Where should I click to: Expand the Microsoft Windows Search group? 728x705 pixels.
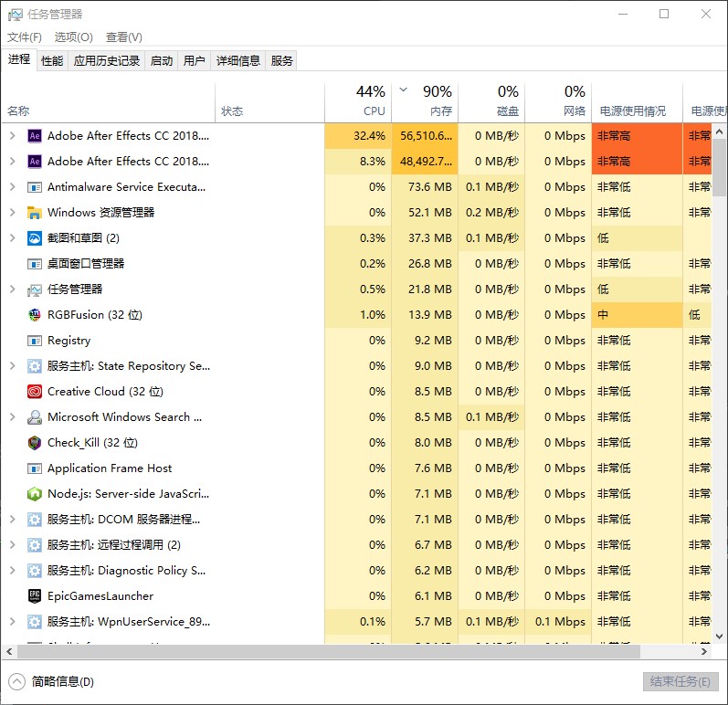(x=13, y=416)
